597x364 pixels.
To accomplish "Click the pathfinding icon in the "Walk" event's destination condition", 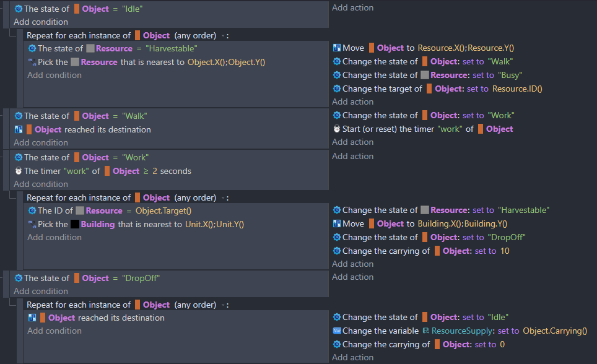I will pyautogui.click(x=19, y=129).
